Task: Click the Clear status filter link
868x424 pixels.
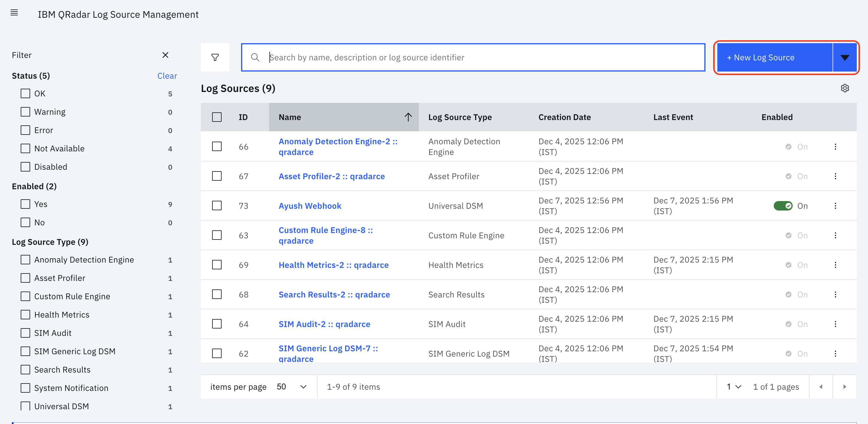Action: (x=167, y=76)
